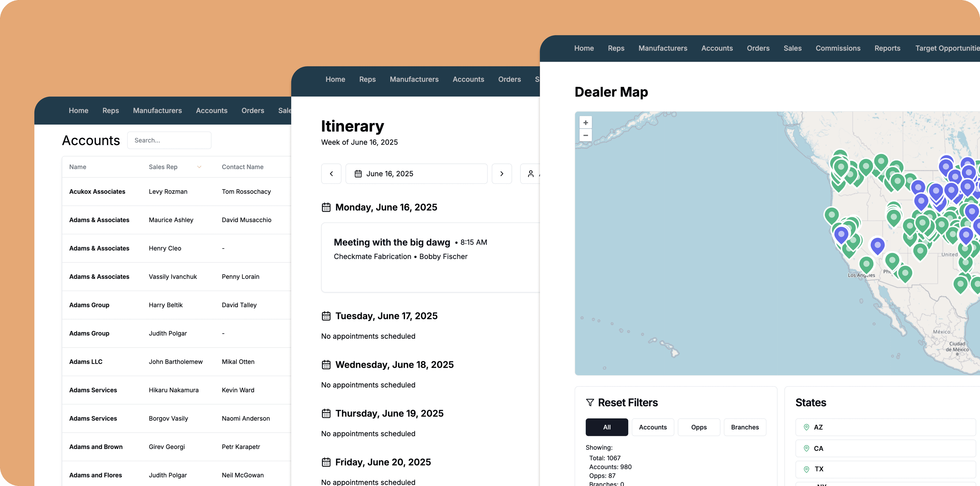980x486 pixels.
Task: Click the calendar icon beside Monday, June 16
Action: [326, 207]
